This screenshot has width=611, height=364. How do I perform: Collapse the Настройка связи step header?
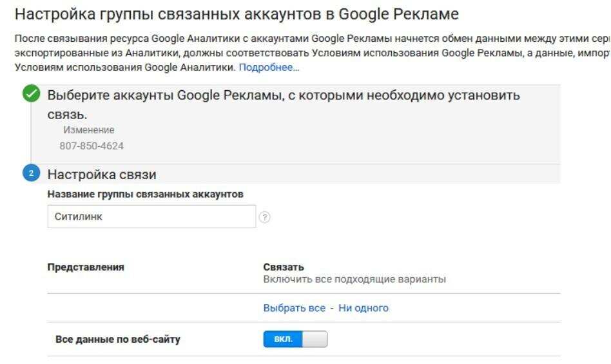102,175
